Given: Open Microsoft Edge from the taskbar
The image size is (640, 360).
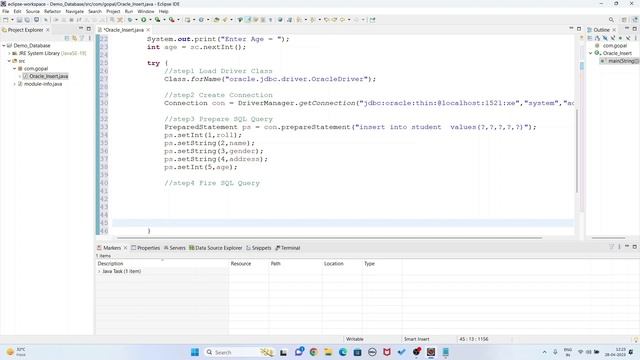Looking at the screenshot, I should pyautogui.click(x=343, y=352).
